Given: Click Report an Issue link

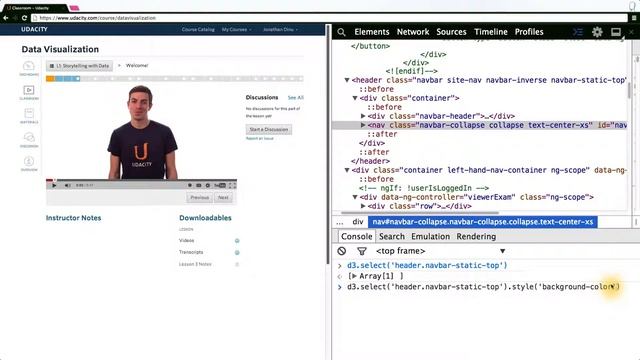Looking at the screenshot, I should tap(260, 138).
